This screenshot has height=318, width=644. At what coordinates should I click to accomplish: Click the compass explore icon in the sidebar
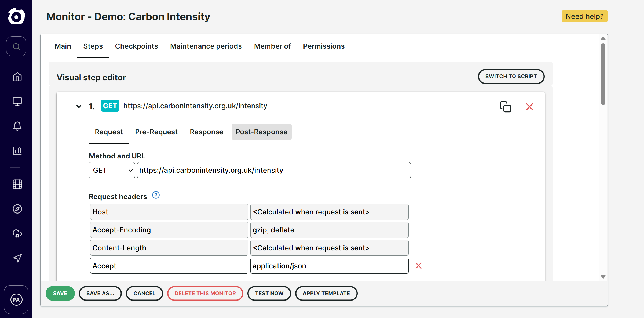[17, 209]
